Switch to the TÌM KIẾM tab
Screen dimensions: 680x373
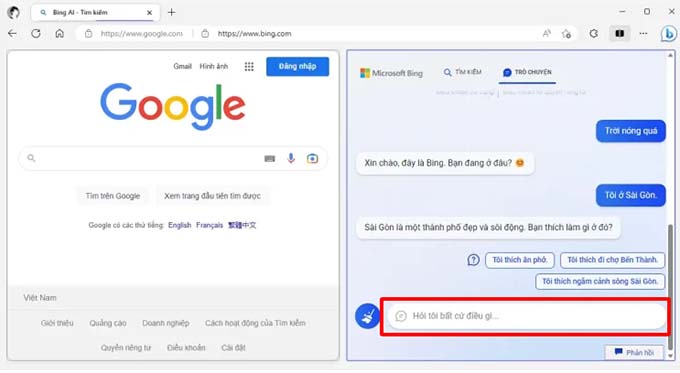(x=462, y=72)
